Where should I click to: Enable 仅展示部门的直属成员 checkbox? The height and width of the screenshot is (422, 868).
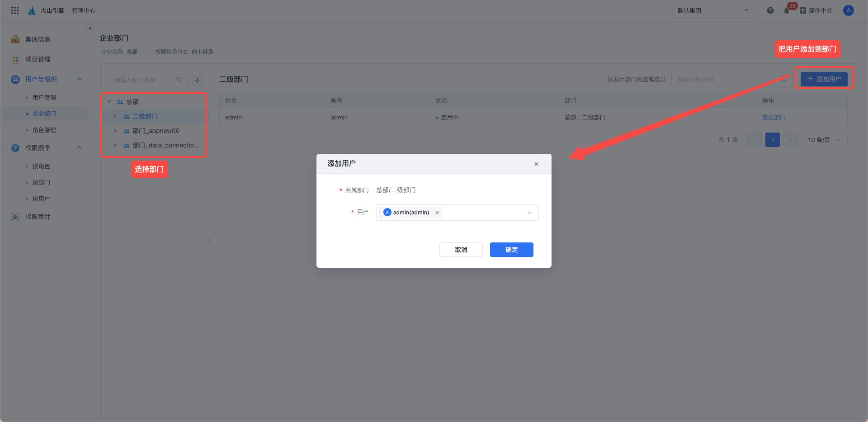pyautogui.click(x=600, y=79)
